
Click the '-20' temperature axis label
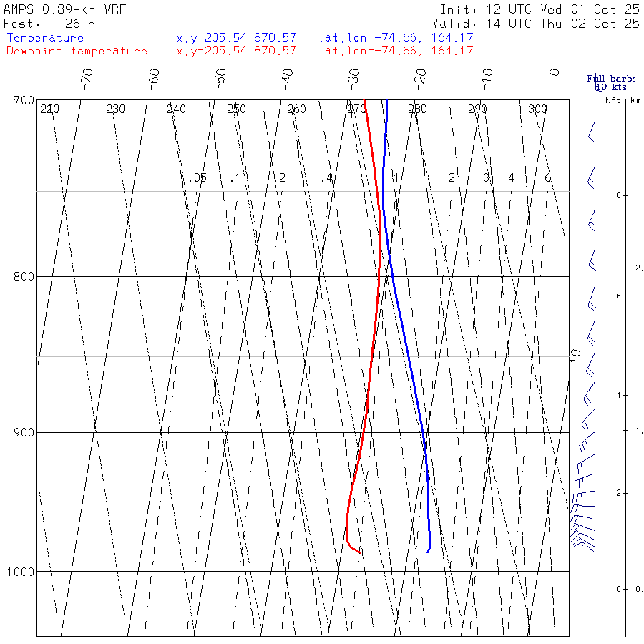(421, 79)
